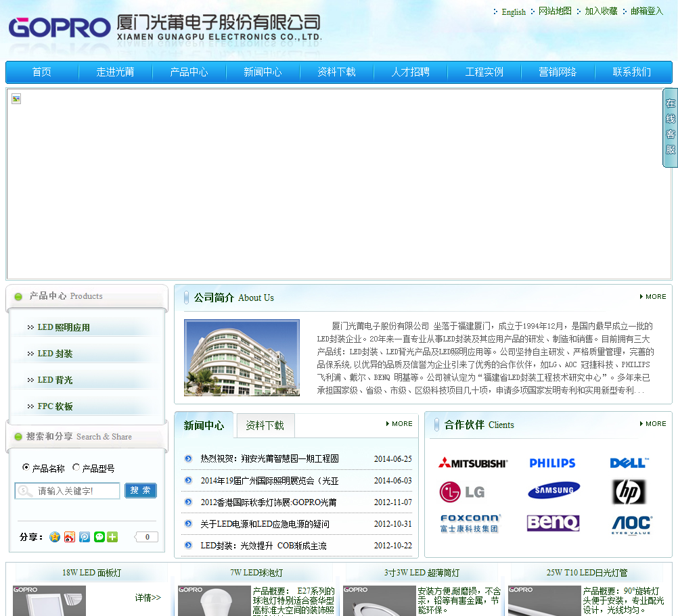Click the bullet icon beside 热烈祝贺 news
This screenshot has width=678, height=616.
(188, 458)
